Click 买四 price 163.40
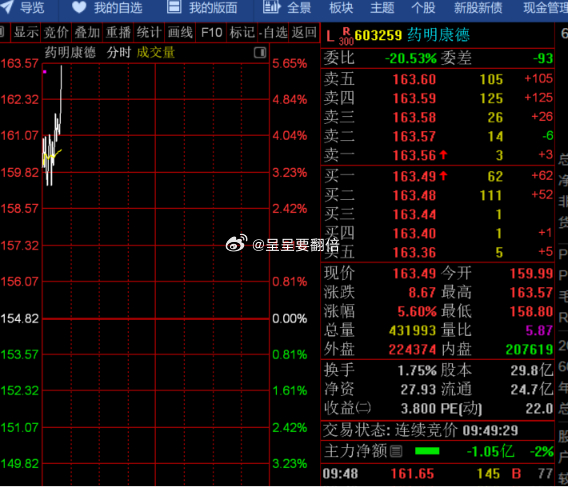 click(x=414, y=234)
